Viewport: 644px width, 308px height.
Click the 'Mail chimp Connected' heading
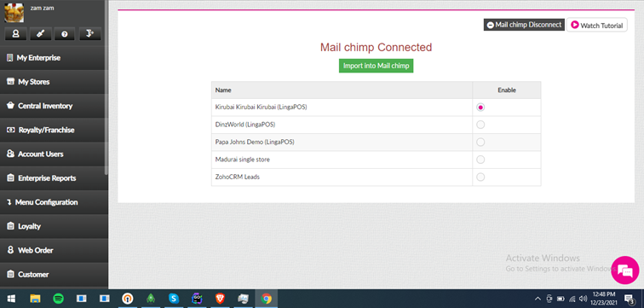[x=376, y=47]
